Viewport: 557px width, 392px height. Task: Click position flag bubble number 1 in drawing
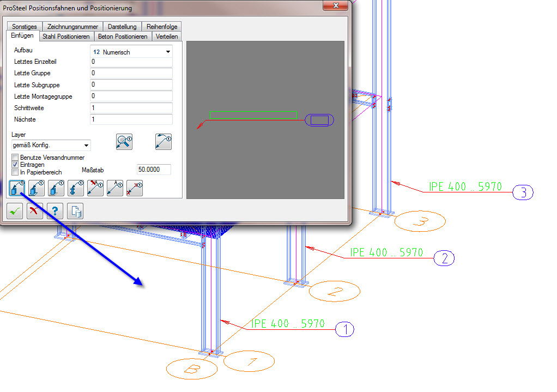coord(344,329)
